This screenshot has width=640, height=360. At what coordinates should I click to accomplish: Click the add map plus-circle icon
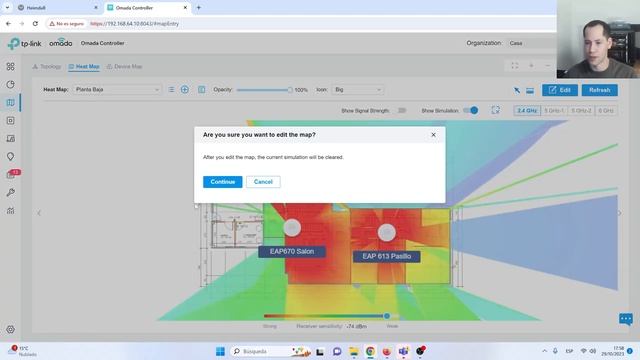coord(184,89)
